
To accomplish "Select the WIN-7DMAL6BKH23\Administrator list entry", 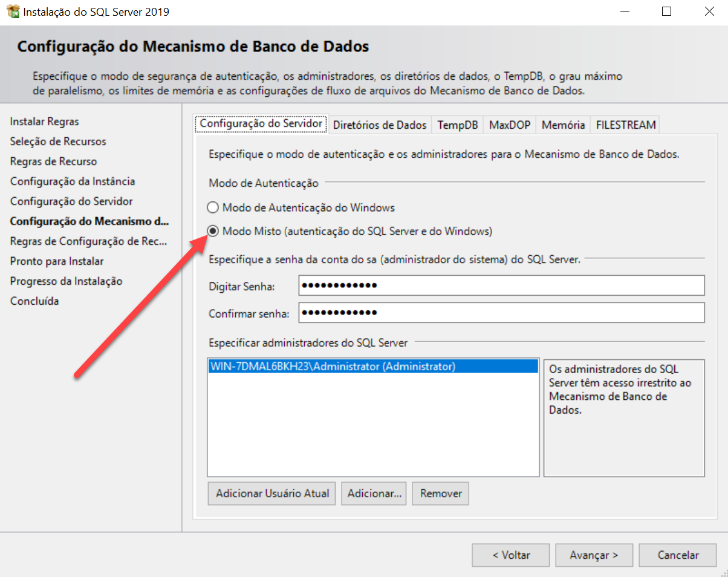I will tap(372, 367).
